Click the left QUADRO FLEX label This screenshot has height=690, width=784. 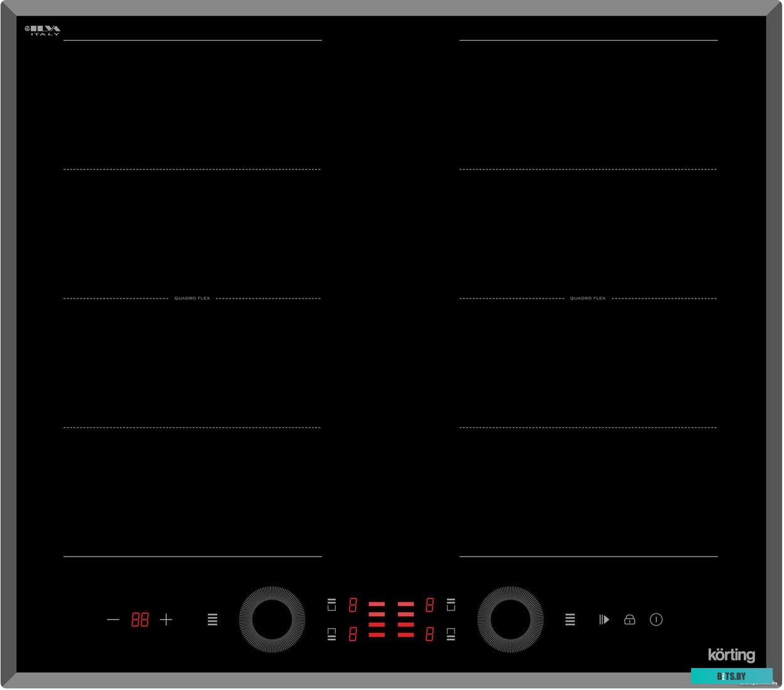coord(192,299)
